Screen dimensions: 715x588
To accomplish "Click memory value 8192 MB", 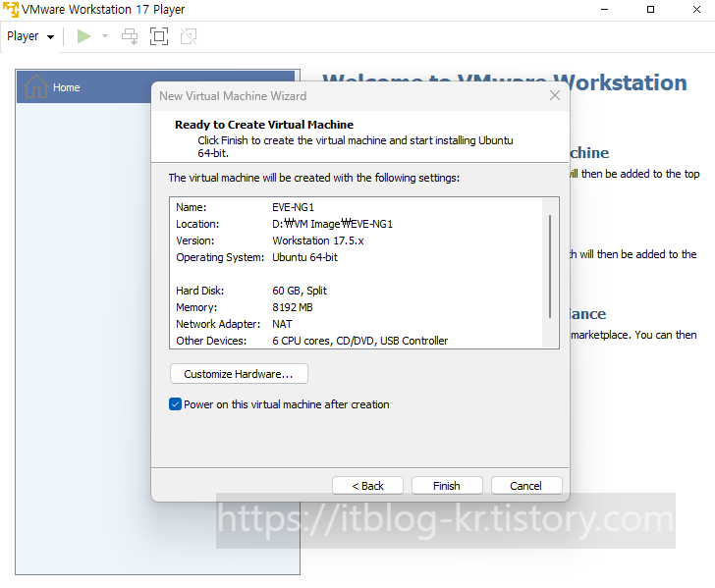I will click(x=293, y=307).
